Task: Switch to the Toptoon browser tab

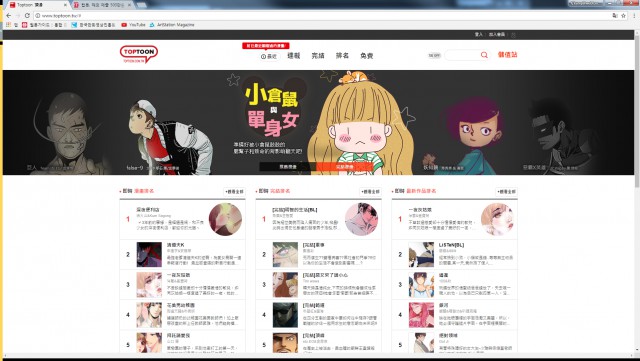Action: pos(37,5)
